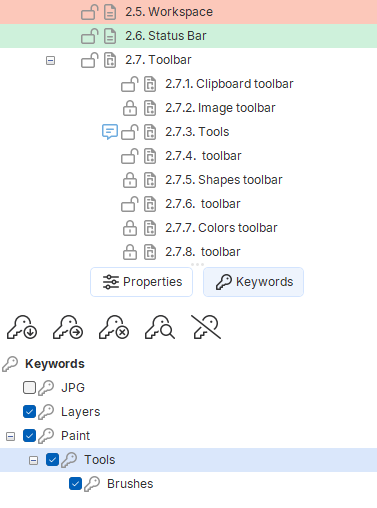Toggle the lock icon for 2.5. Workspace
The height and width of the screenshot is (508, 377).
[x=90, y=12]
